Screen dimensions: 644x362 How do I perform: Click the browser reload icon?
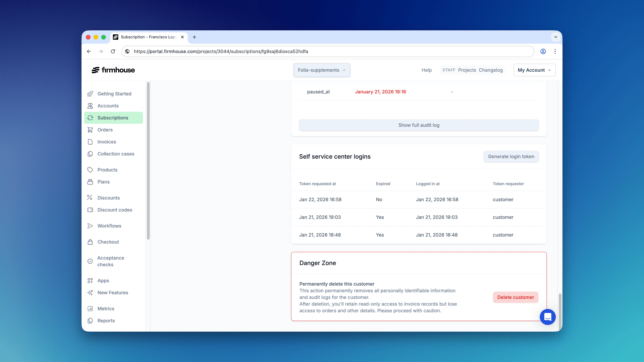click(x=113, y=51)
